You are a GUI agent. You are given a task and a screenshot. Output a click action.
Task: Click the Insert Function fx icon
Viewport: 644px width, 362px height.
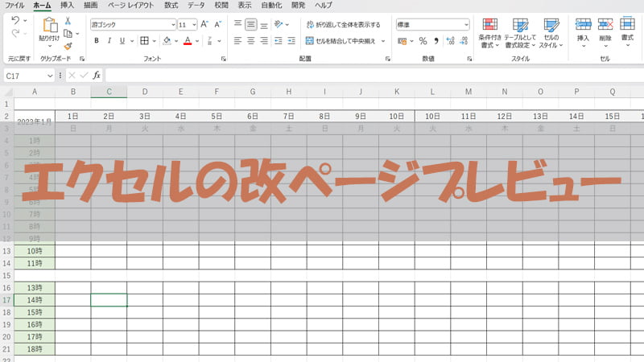click(97, 75)
